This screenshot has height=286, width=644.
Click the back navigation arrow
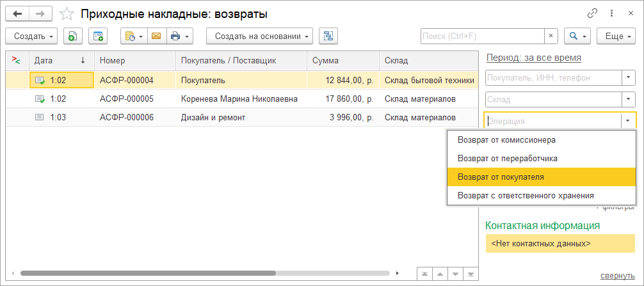coord(17,13)
